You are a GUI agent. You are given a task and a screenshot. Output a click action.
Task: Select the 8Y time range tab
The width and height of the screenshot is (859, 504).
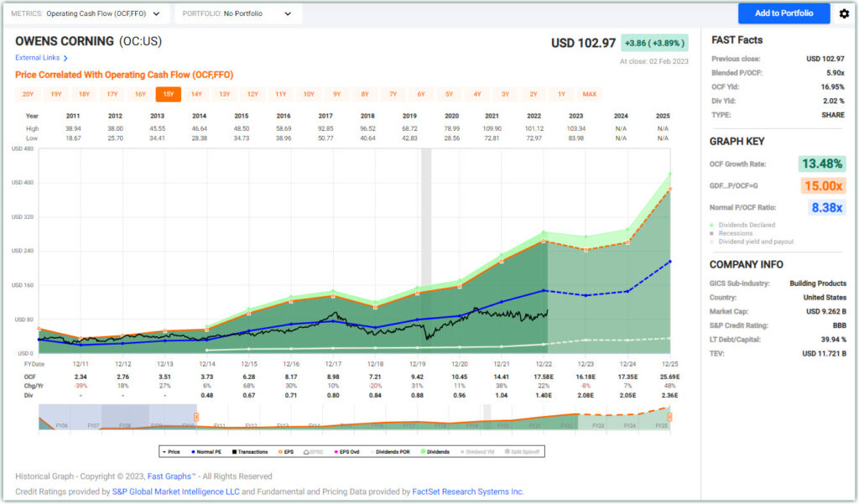365,94
